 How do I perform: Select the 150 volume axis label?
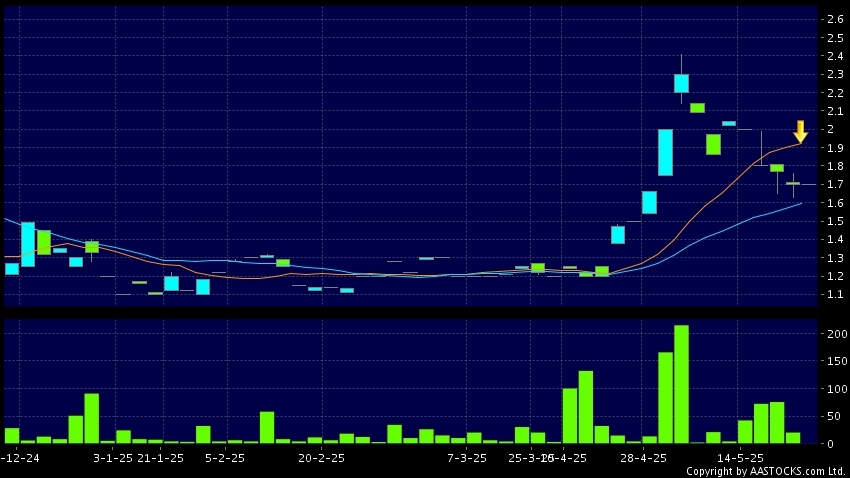click(x=838, y=361)
